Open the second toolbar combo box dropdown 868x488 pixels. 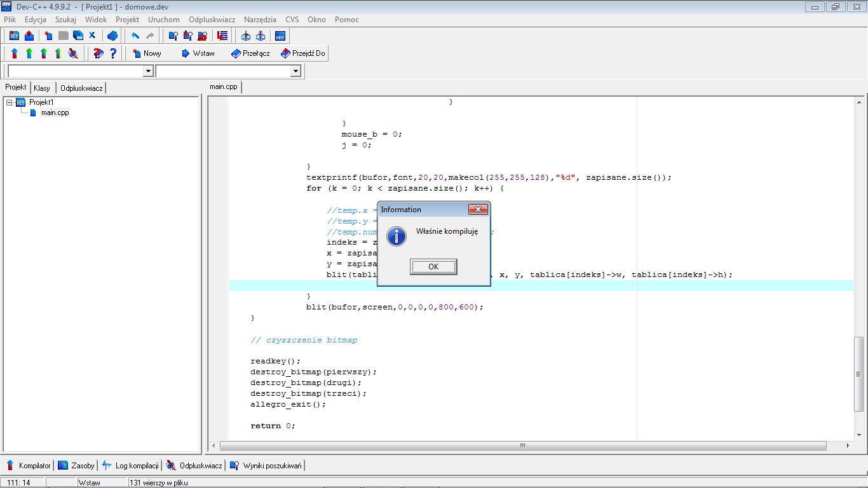pyautogui.click(x=295, y=72)
